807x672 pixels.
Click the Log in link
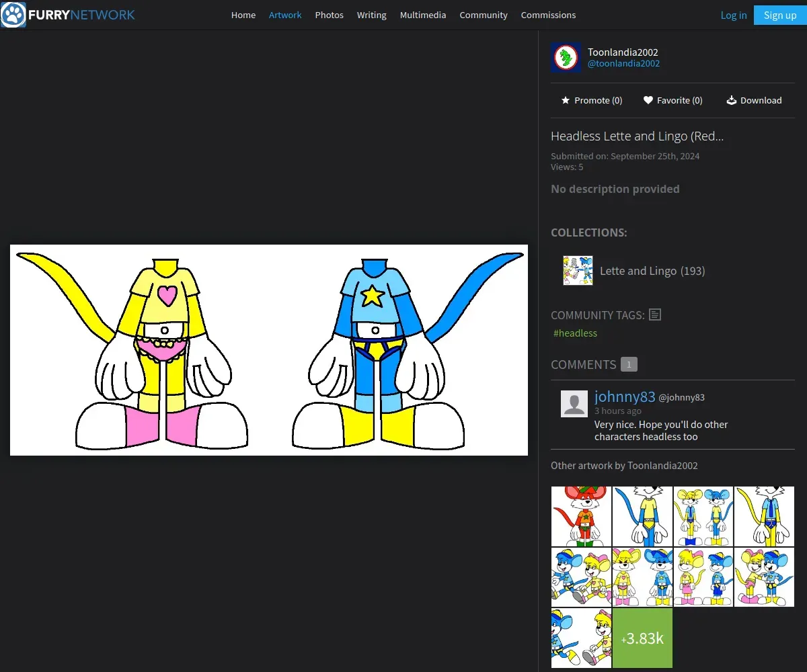(734, 15)
